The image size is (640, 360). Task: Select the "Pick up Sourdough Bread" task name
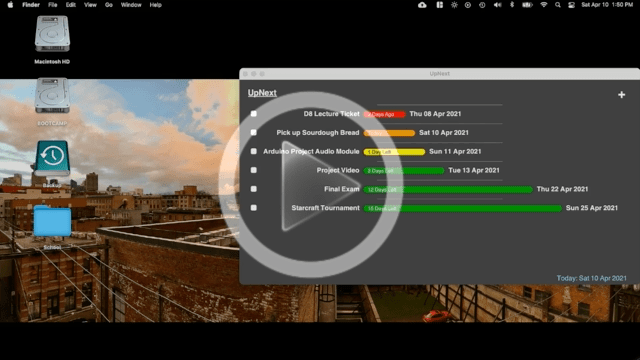pos(318,133)
